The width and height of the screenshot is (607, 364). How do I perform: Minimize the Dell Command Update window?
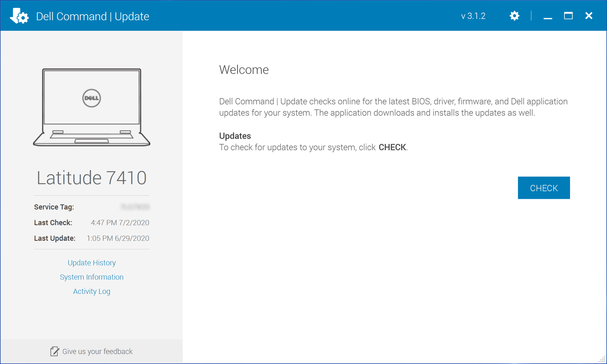pyautogui.click(x=548, y=16)
